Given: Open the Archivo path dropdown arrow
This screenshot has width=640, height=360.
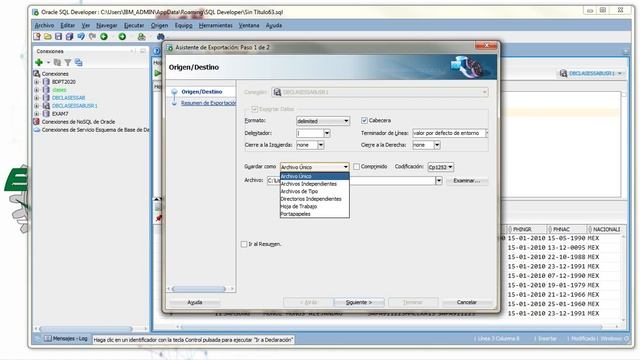Looking at the screenshot, I should point(438,181).
